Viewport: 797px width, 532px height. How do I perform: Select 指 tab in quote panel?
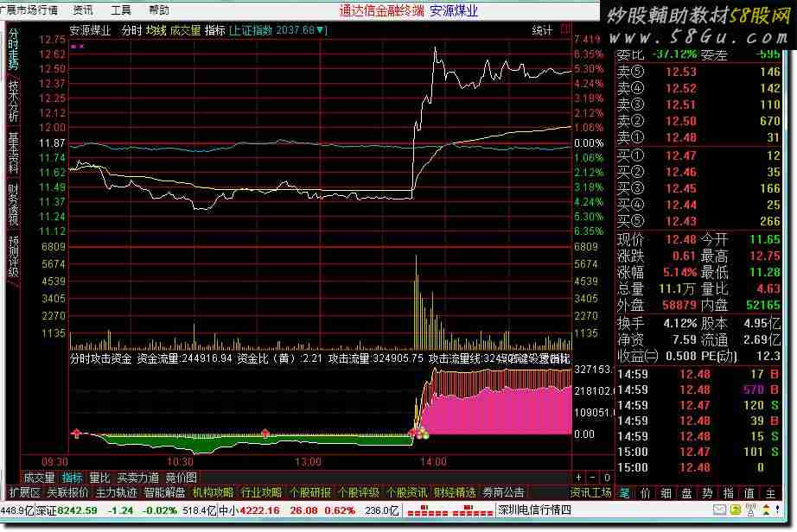[x=729, y=493]
